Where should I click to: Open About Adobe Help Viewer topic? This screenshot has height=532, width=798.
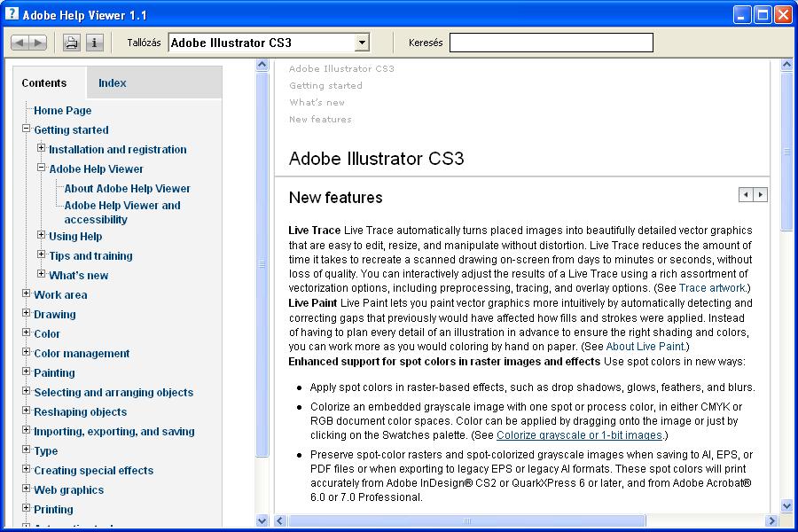tap(127, 188)
